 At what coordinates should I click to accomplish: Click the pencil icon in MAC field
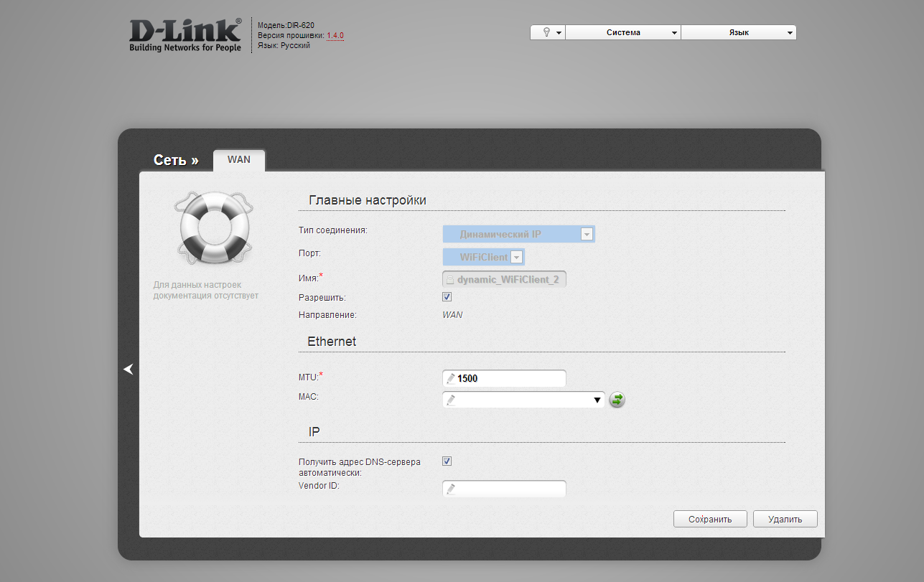tap(450, 400)
